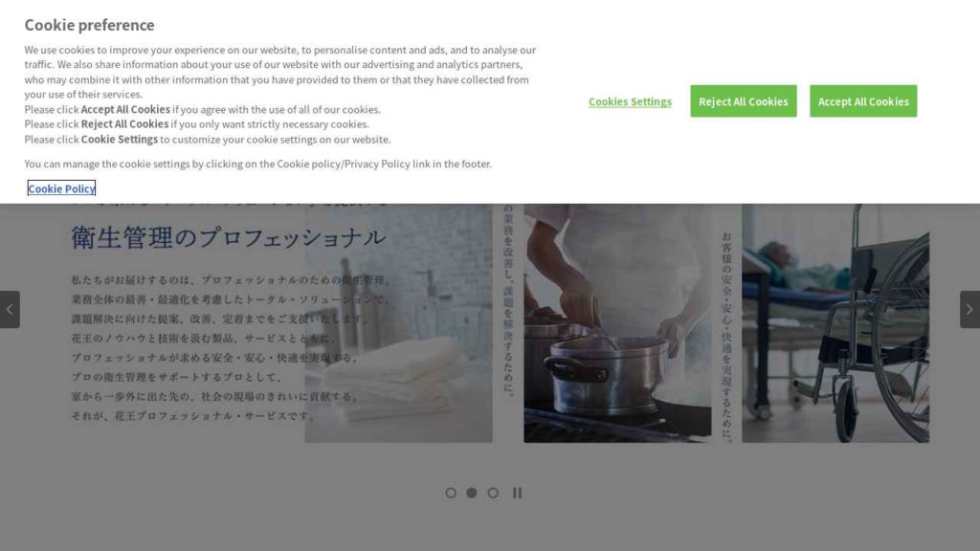Select the first carousel indicator dot

(x=451, y=493)
